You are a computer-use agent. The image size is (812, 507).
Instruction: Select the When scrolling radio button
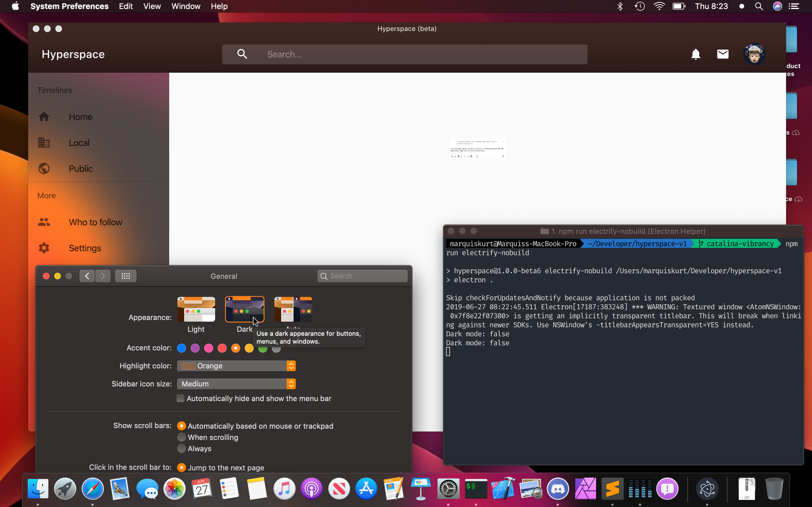(x=182, y=437)
